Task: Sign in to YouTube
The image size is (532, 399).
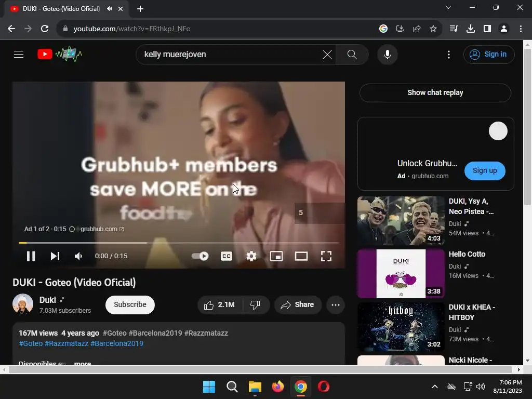Action: (488, 54)
